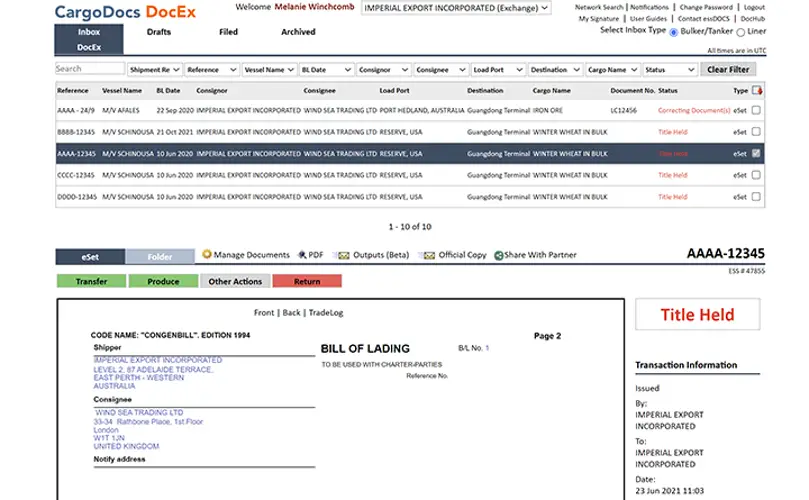Open the Contact essDOCS link
809x500 pixels.
pos(704,19)
